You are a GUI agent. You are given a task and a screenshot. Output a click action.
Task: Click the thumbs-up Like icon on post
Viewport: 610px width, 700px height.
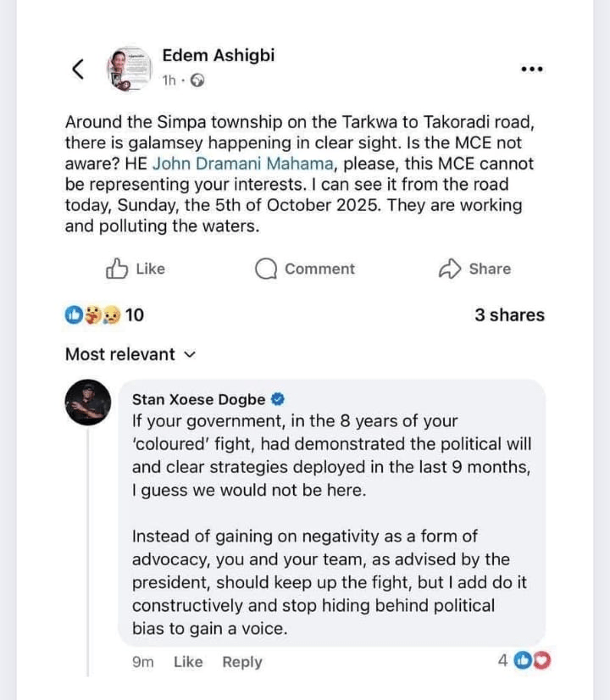pos(116,269)
